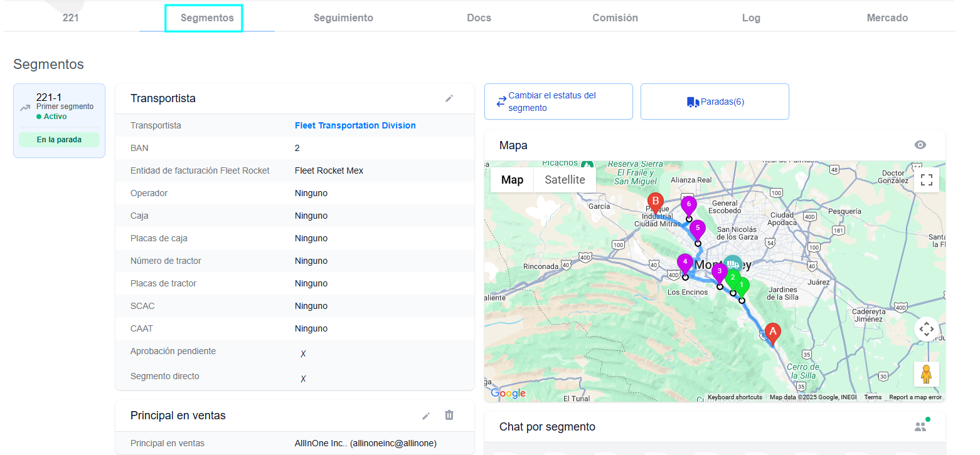Open the Paradas(6) stops button
The width and height of the screenshot is (980, 455).
pos(715,102)
